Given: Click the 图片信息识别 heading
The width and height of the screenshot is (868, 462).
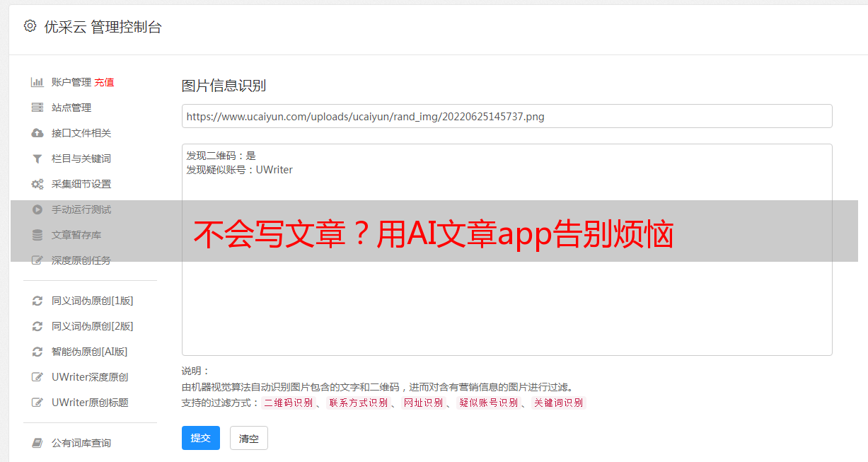Looking at the screenshot, I should (224, 86).
